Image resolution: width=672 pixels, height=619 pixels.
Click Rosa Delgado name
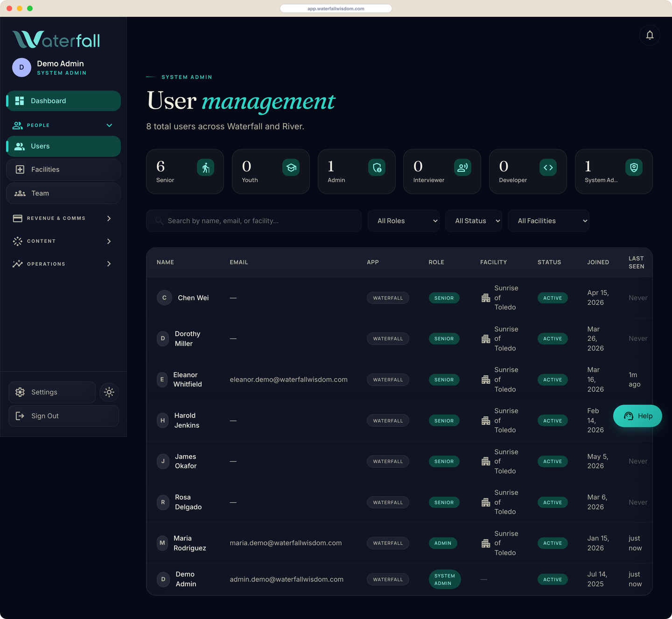pos(188,502)
